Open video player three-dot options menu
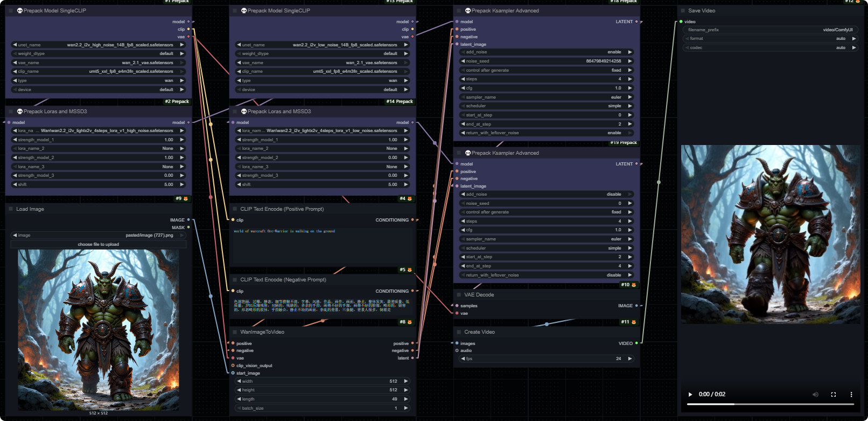 click(x=851, y=395)
